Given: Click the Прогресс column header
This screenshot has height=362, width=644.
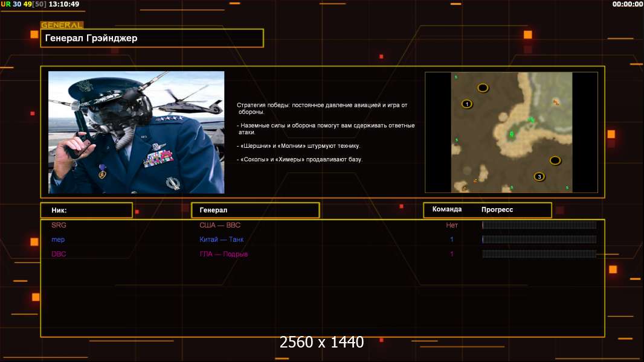Looking at the screenshot, I should point(497,209).
